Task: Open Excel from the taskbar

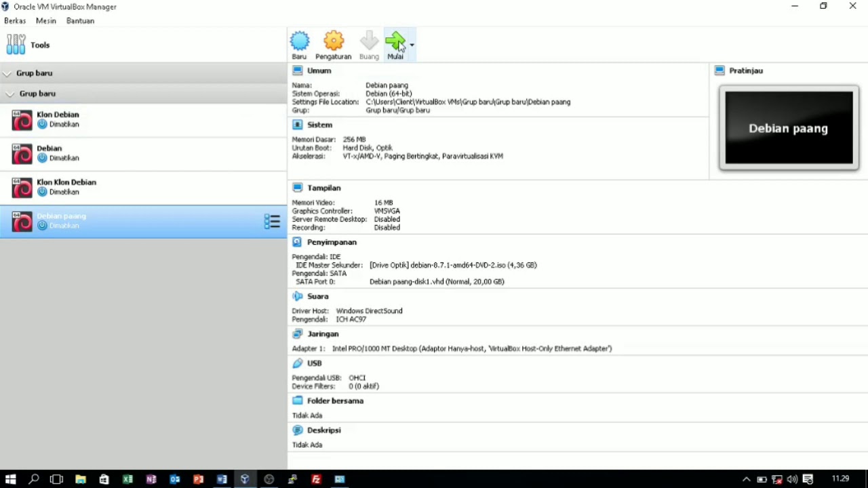Action: (x=127, y=479)
